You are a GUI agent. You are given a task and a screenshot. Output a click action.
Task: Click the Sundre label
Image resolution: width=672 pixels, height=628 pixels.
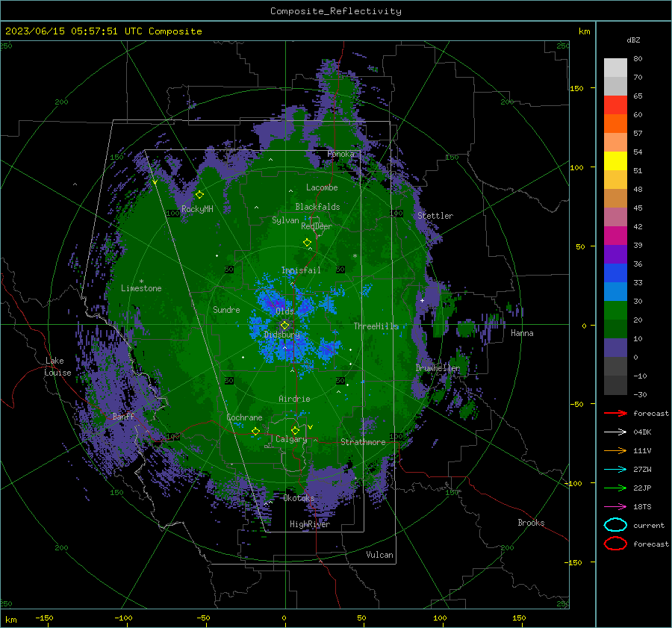point(226,309)
